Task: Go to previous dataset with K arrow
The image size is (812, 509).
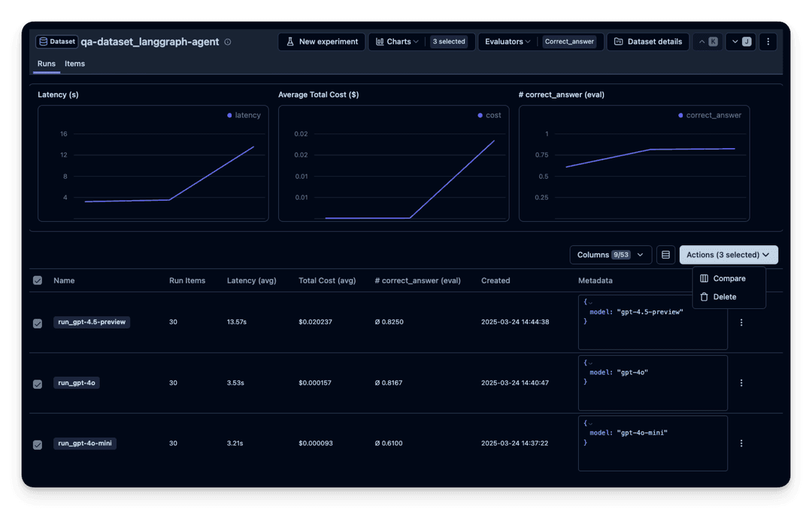Action: [707, 41]
